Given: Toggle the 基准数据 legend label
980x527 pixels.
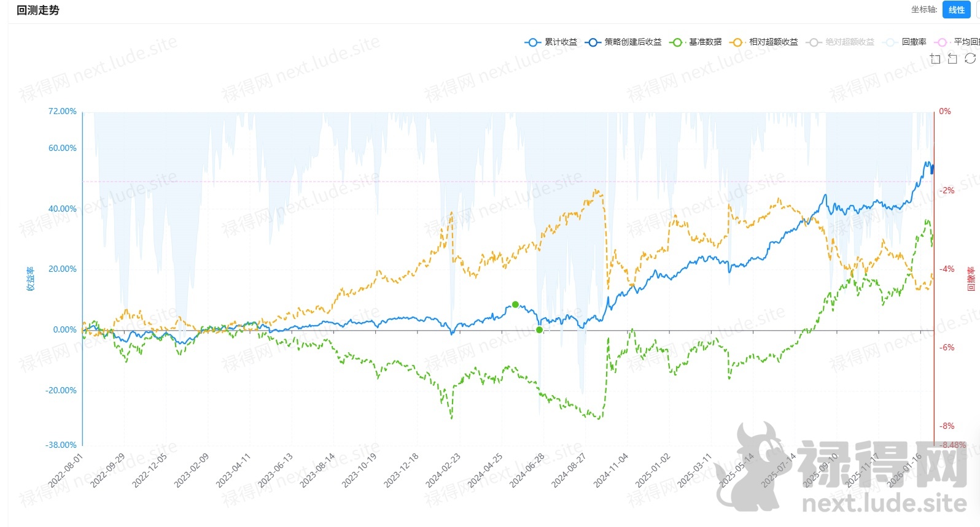Looking at the screenshot, I should [705, 42].
